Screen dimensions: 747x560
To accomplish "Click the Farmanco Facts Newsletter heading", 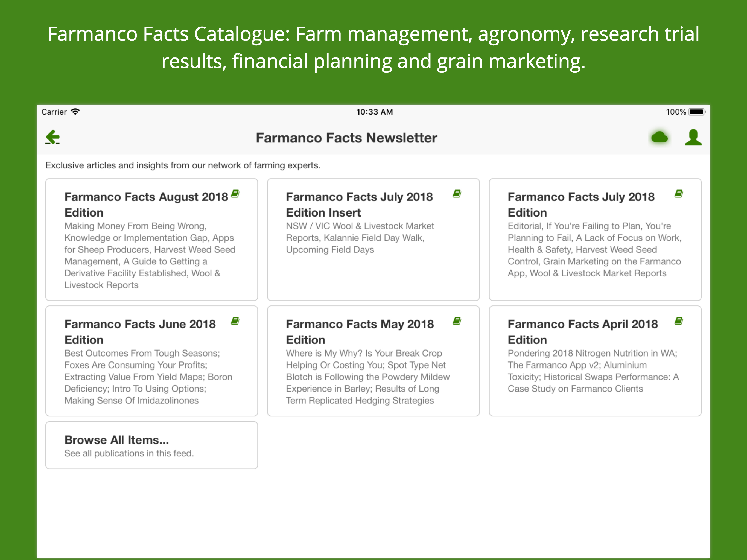I will point(346,138).
